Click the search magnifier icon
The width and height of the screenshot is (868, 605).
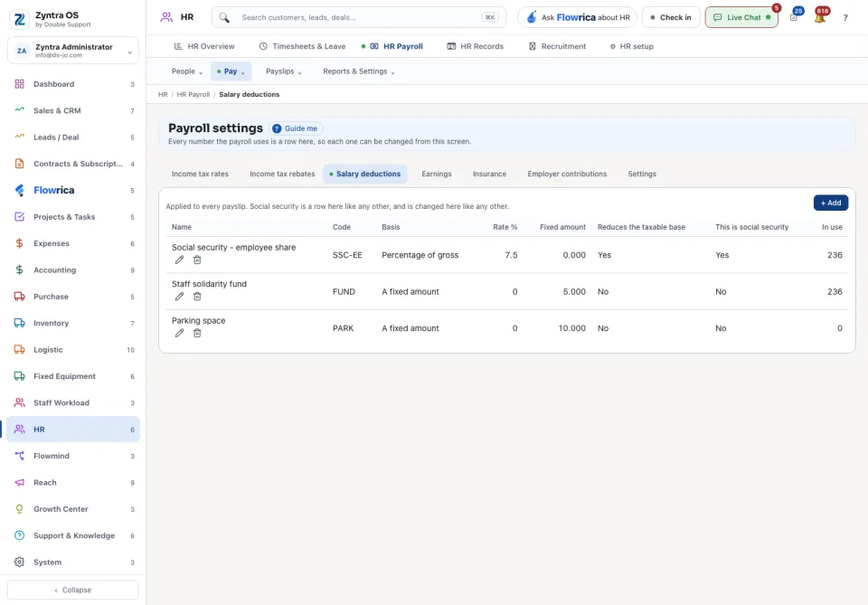[x=224, y=18]
